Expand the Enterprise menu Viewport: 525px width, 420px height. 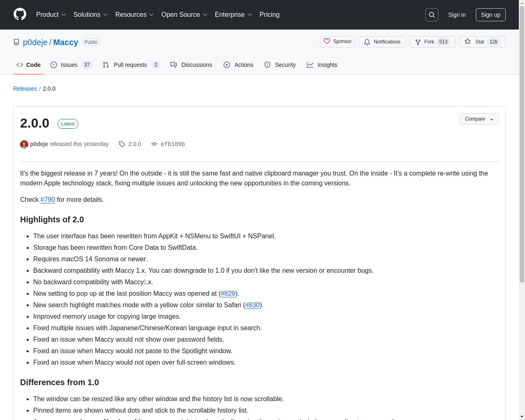tap(233, 15)
